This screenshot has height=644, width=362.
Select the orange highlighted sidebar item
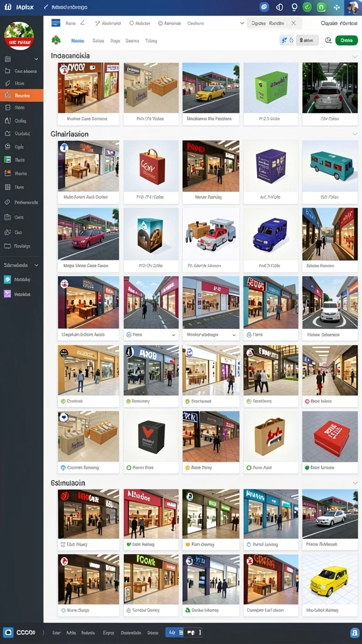[21, 96]
